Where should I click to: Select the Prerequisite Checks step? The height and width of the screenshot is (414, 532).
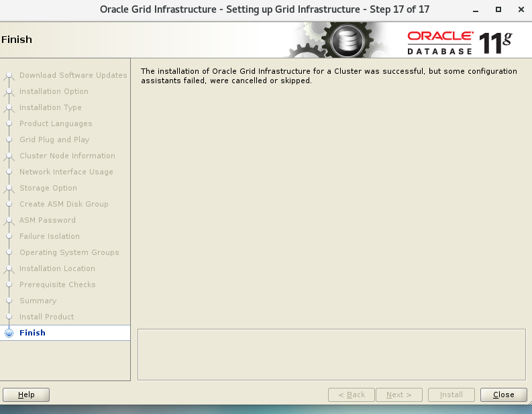click(x=57, y=284)
